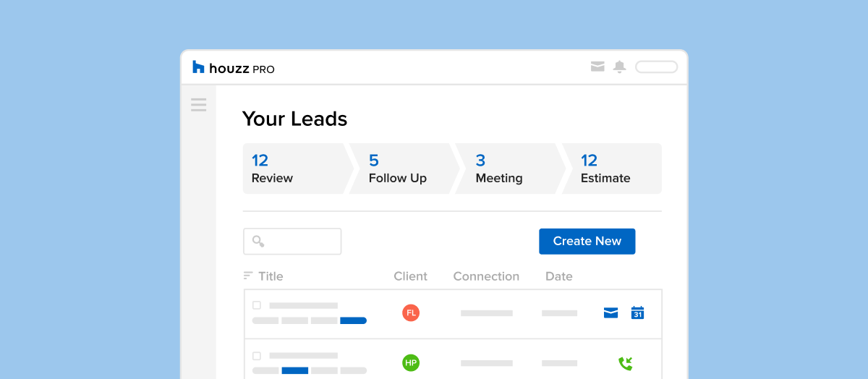Click the envelope icon in FL row
The height and width of the screenshot is (379, 868).
click(x=610, y=313)
